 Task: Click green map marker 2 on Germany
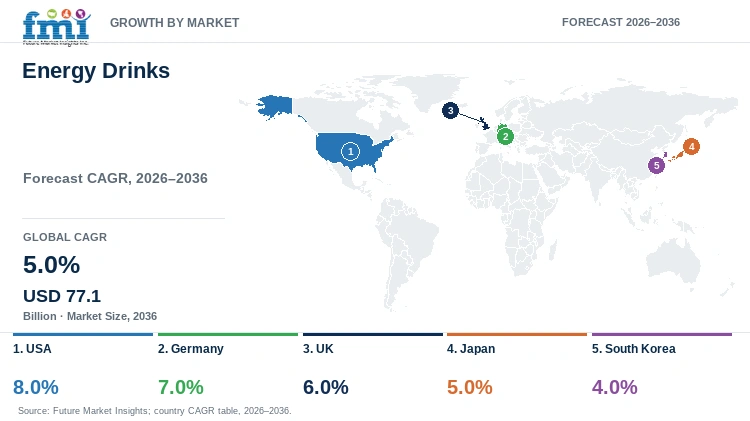(505, 136)
